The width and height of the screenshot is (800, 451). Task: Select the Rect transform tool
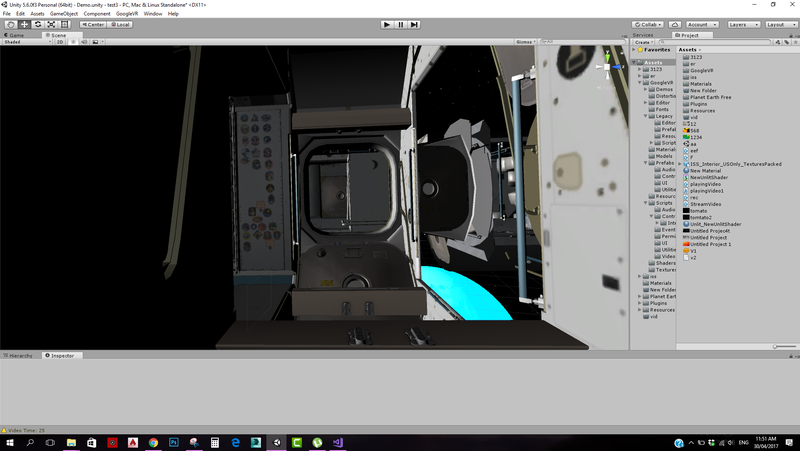[64, 24]
